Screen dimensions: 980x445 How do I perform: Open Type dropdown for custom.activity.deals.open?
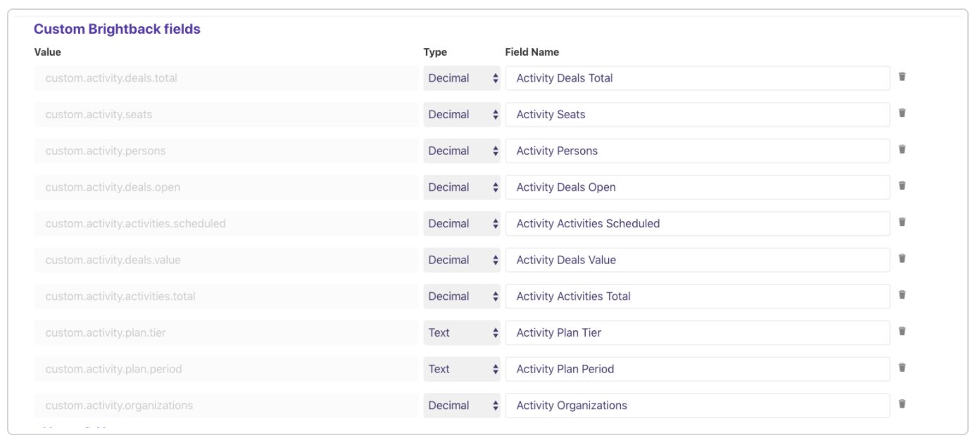point(461,187)
